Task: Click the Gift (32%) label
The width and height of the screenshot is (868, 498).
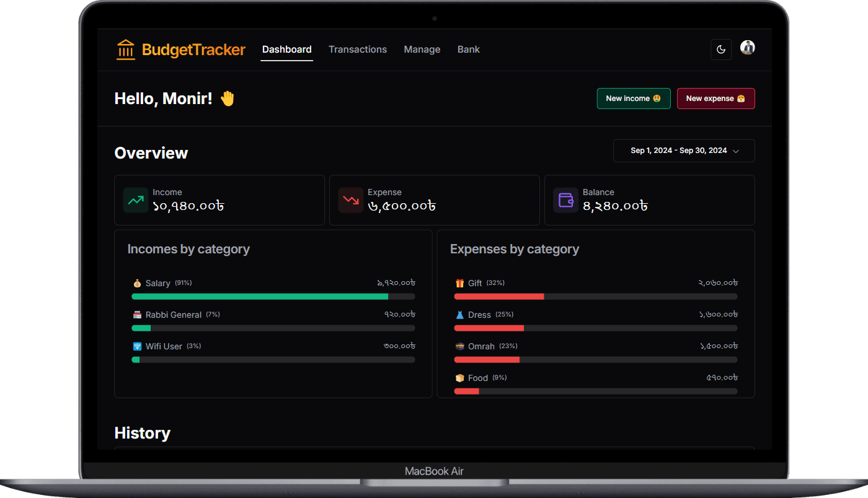Action: pyautogui.click(x=487, y=283)
